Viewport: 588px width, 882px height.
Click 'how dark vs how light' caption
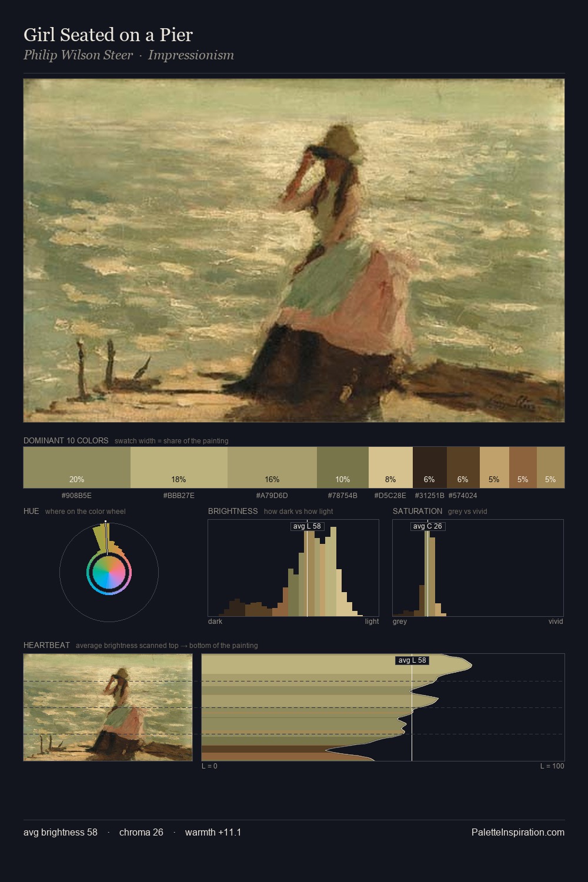(299, 512)
